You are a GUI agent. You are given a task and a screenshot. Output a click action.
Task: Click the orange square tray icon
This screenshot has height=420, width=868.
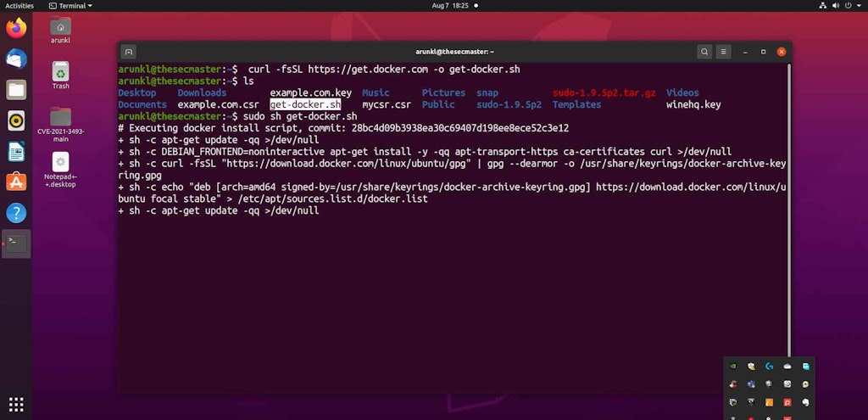pyautogui.click(x=769, y=402)
